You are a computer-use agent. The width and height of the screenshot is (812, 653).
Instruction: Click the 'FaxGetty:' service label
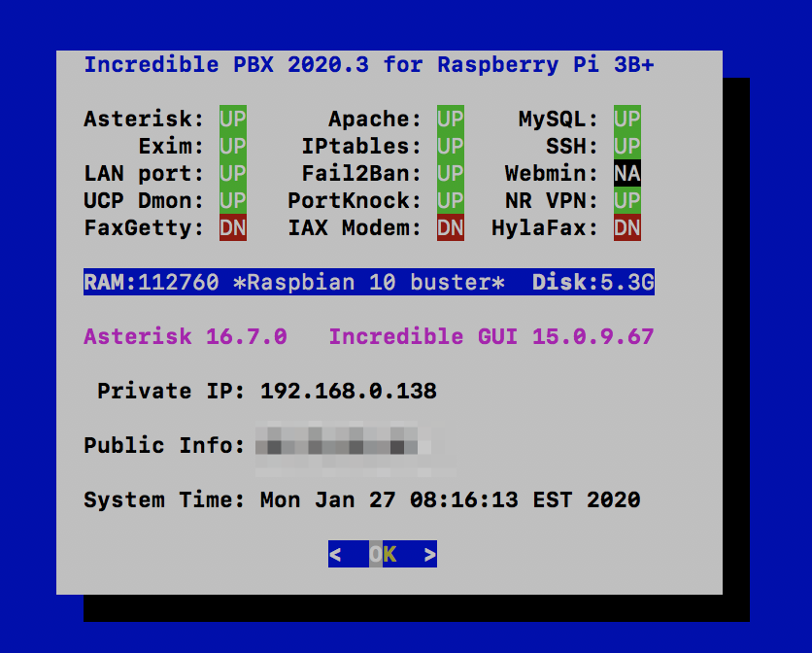click(x=144, y=228)
